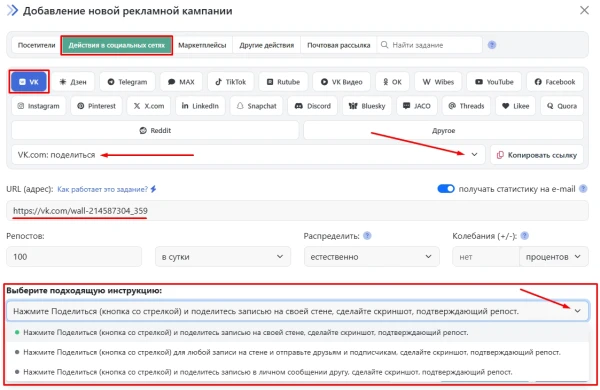
Task: Choose Threads network button
Action: click(466, 106)
